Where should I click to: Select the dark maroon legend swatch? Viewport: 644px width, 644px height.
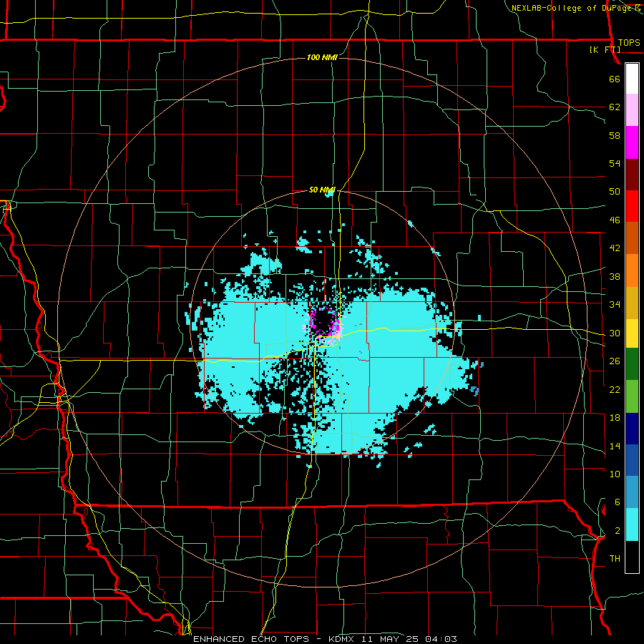[632, 175]
